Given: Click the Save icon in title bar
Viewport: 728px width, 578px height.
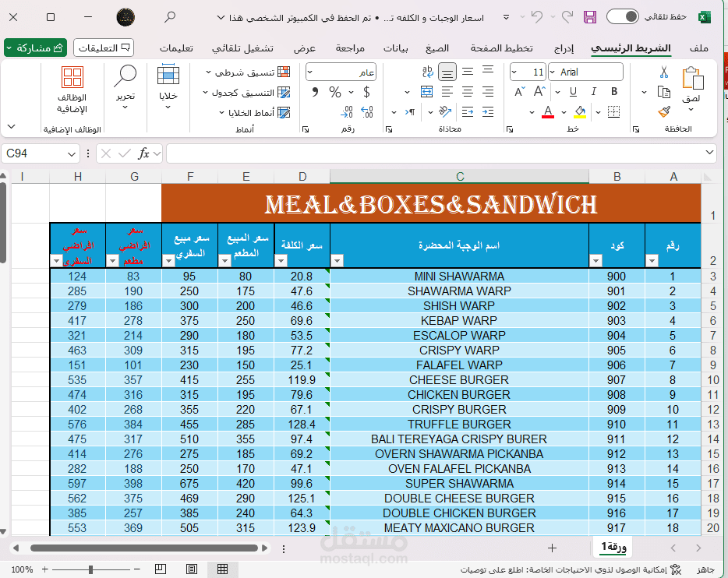Looking at the screenshot, I should pos(589,18).
